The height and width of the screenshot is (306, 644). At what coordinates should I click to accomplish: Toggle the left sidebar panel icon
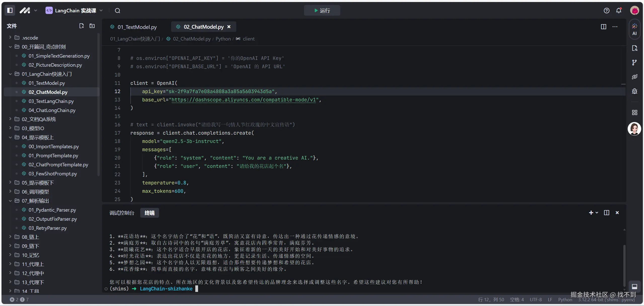pos(10,10)
